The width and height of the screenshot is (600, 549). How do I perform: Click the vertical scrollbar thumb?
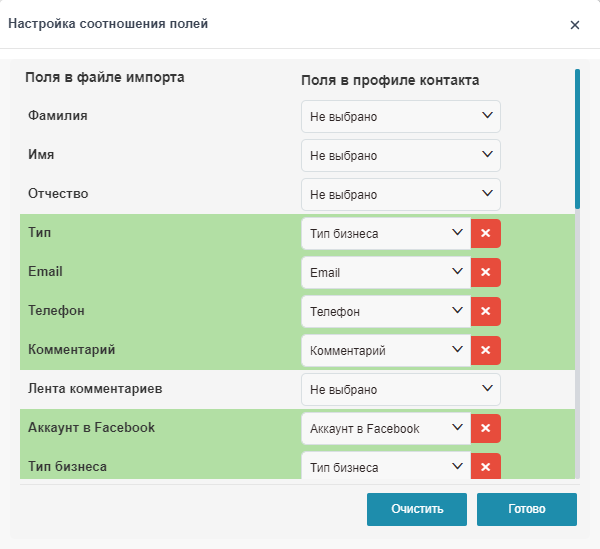pos(577,138)
